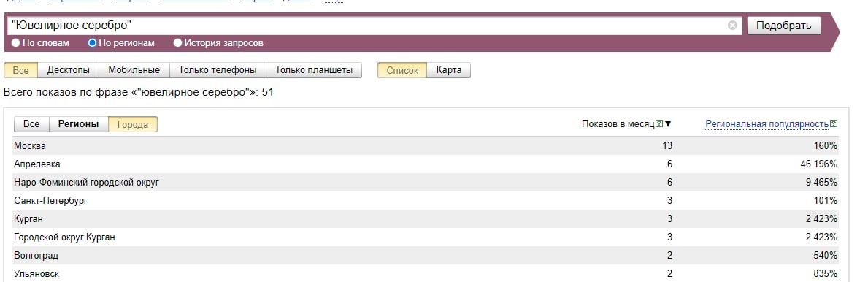Click the Москва row name
The width and height of the screenshot is (868, 282).
coord(30,145)
